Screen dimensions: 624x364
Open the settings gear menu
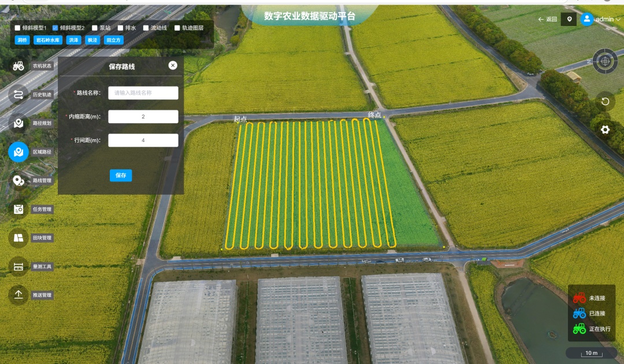[x=605, y=130]
